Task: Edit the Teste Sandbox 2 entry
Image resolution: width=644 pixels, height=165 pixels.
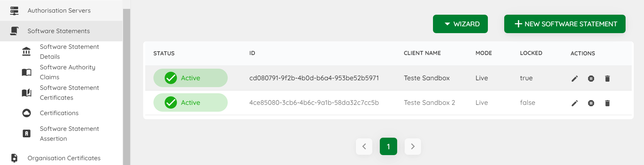Action: pyautogui.click(x=574, y=103)
